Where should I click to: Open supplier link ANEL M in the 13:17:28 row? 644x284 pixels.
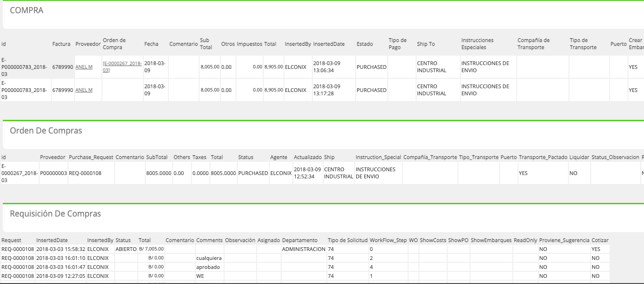coord(84,90)
